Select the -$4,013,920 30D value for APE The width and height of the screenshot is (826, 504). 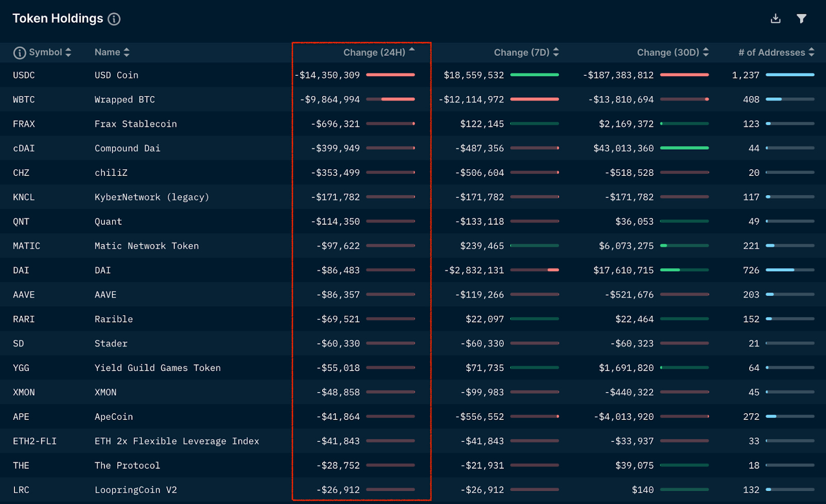tap(624, 417)
